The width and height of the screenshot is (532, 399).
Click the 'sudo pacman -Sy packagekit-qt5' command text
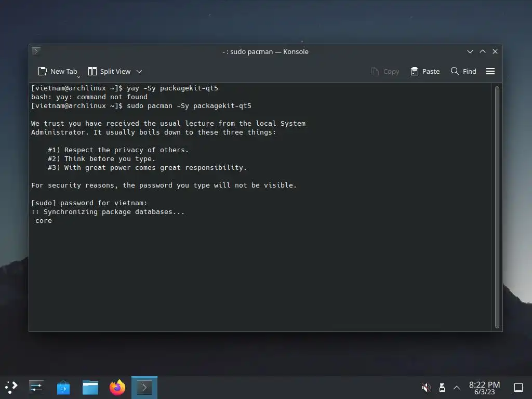pyautogui.click(x=189, y=106)
